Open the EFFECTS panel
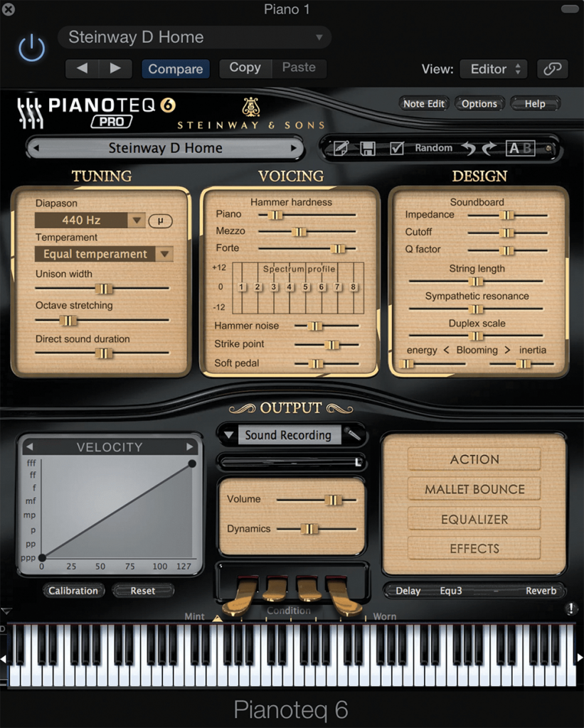 (474, 549)
